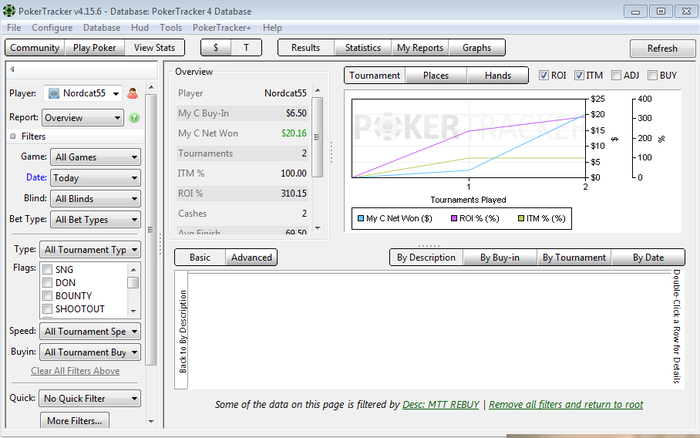Open the Database menu
This screenshot has width=700, height=438.
tap(102, 28)
